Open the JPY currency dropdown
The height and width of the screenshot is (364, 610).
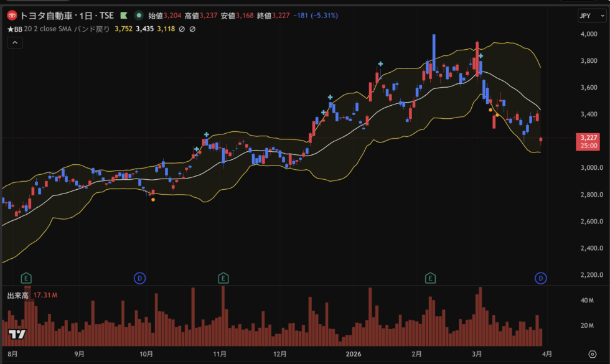point(588,16)
